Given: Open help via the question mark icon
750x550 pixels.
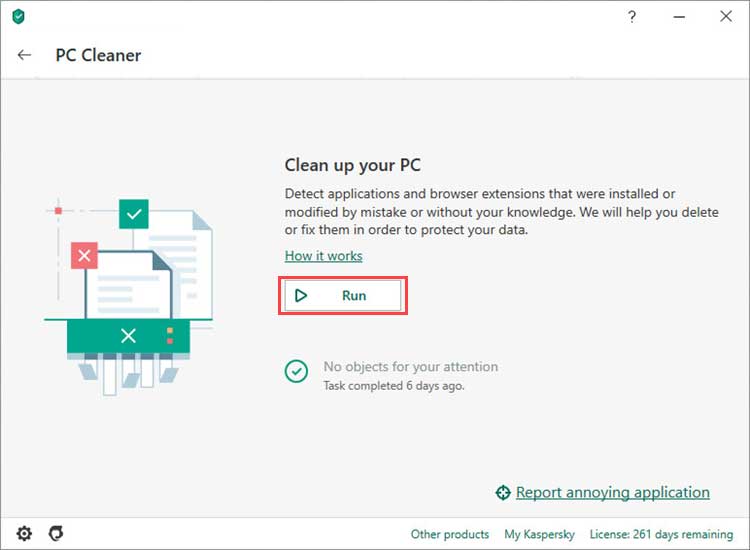Looking at the screenshot, I should pyautogui.click(x=632, y=17).
